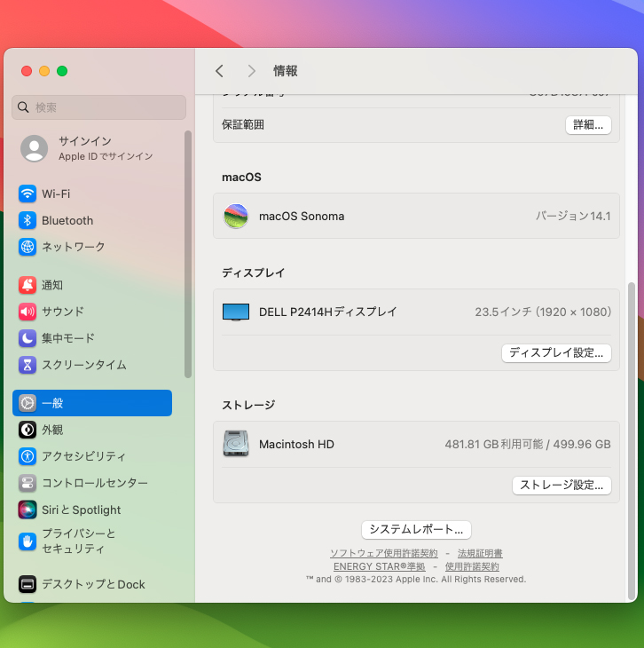Open ストレージ設定... button
The height and width of the screenshot is (648, 644).
pos(562,486)
